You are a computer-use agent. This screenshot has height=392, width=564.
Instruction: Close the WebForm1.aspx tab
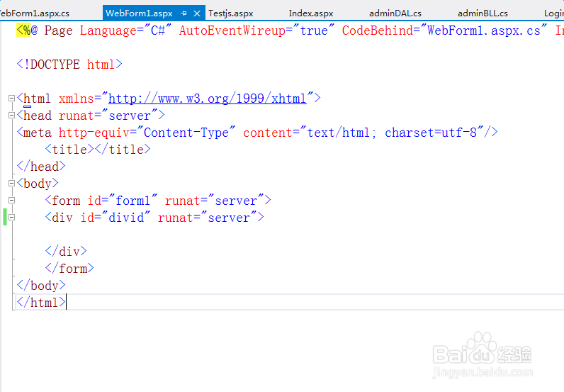pyautogui.click(x=197, y=13)
